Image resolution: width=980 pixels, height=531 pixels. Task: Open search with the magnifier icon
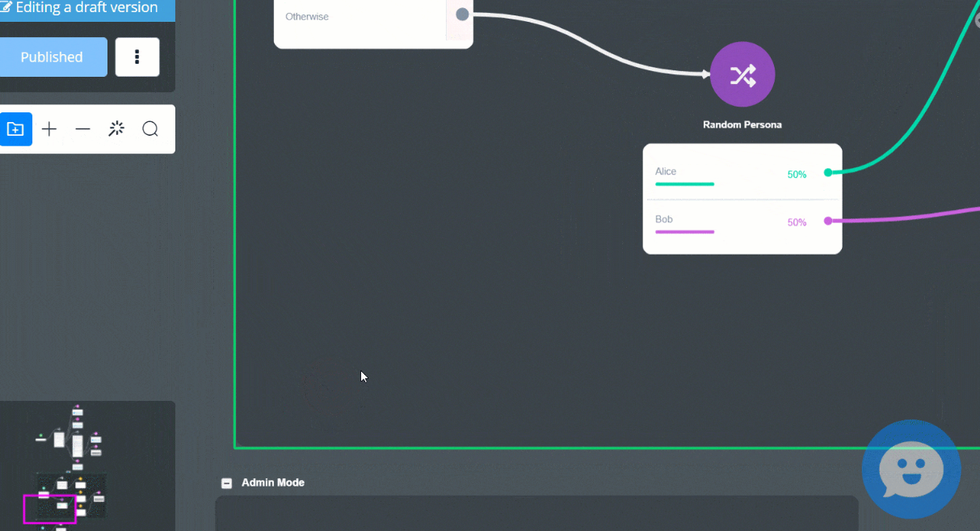(x=150, y=129)
